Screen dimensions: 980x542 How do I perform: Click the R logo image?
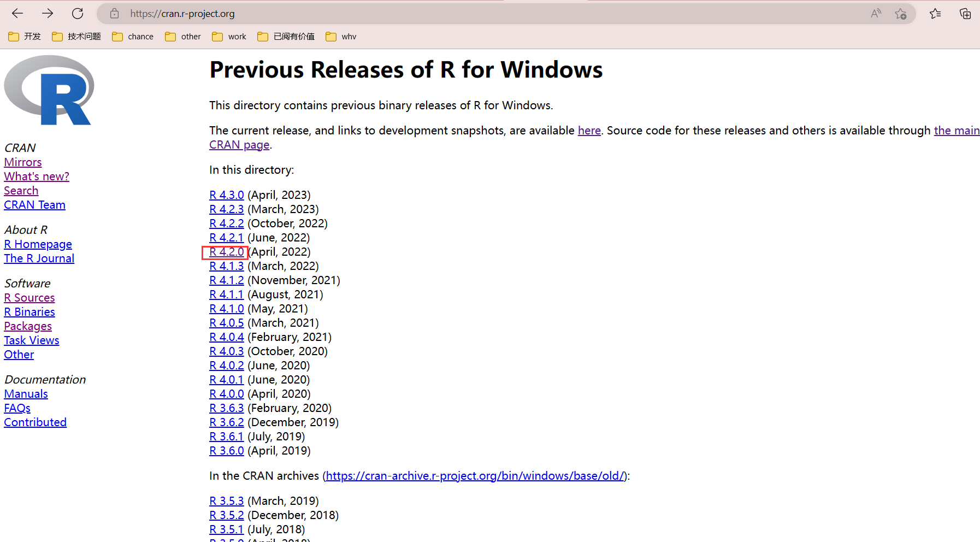pyautogui.click(x=49, y=90)
